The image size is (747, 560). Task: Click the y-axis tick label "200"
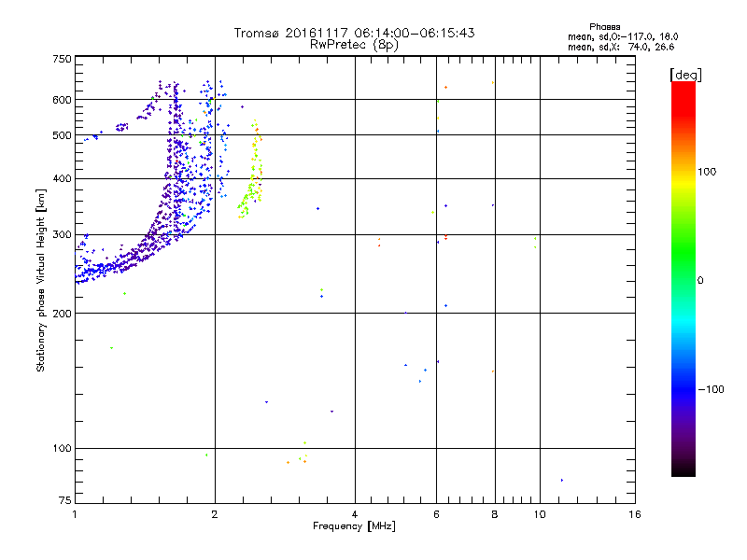(x=62, y=314)
